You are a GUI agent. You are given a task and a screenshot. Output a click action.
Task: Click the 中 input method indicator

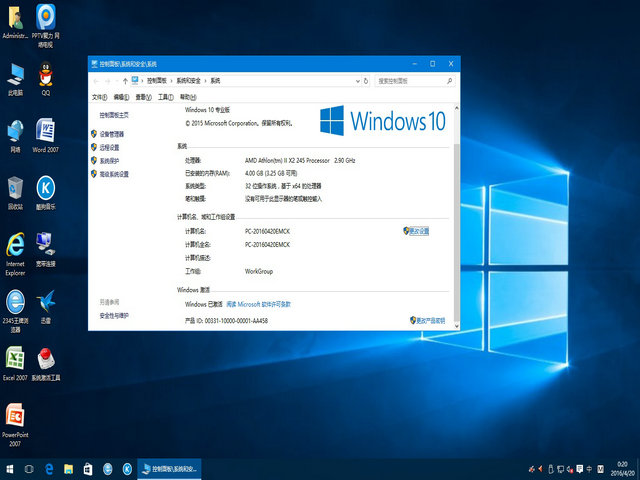[x=589, y=469]
